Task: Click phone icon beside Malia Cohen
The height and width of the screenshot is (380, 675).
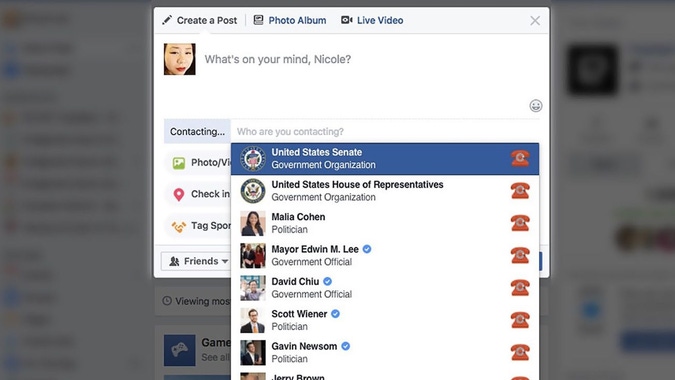Action: coord(520,223)
